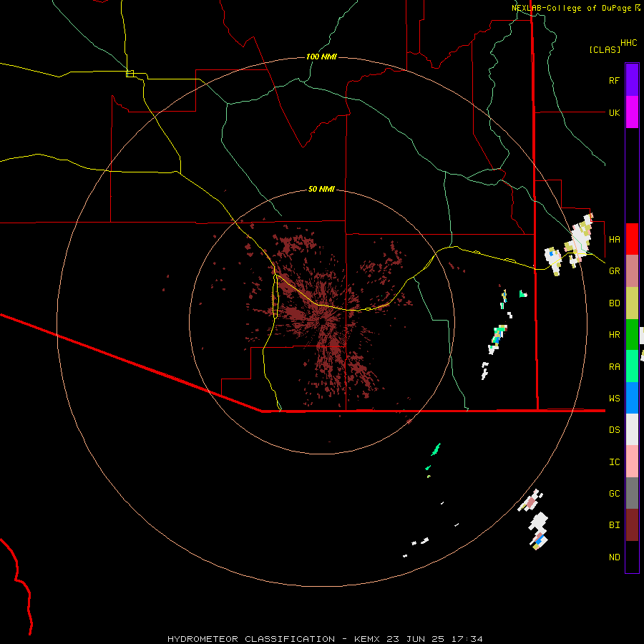
Task: Click the RA legend label
Action: [x=614, y=366]
